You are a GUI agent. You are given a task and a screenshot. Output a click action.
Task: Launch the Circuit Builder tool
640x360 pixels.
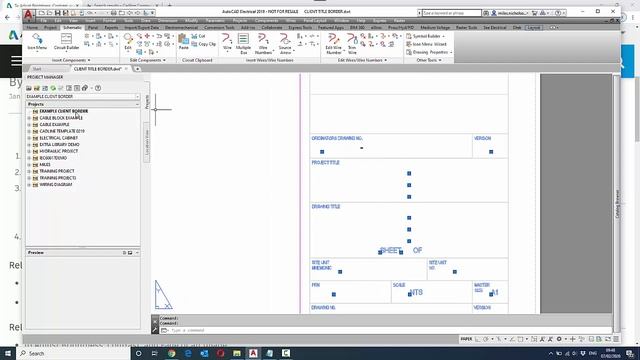[x=66, y=42]
